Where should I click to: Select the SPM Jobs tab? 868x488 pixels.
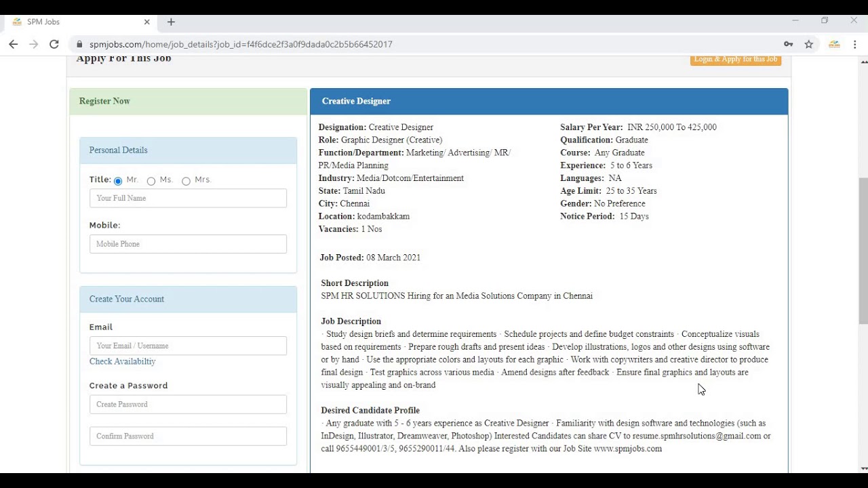tap(80, 22)
